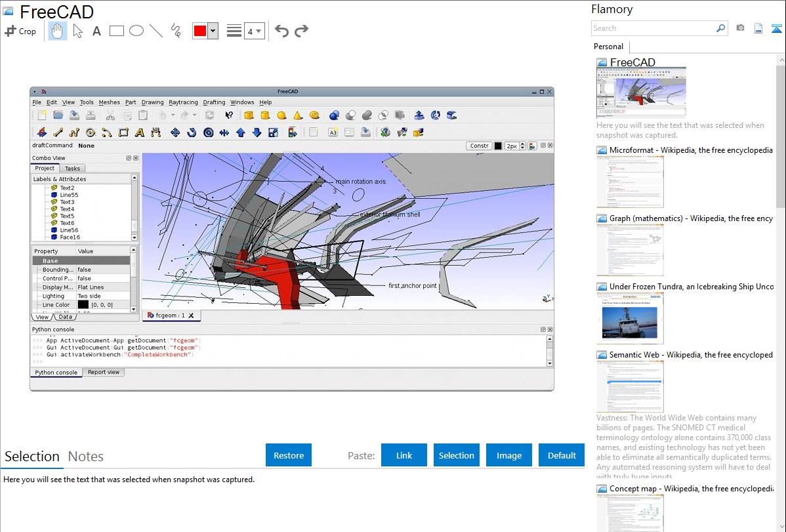Open the Meshes menu in FreeCAD
This screenshot has height=532, width=786.
(x=110, y=102)
